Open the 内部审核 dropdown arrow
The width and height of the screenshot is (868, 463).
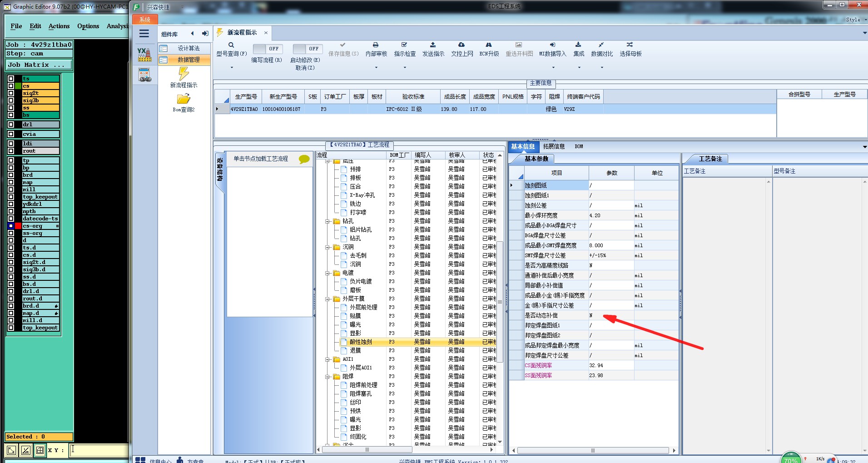[x=376, y=68]
